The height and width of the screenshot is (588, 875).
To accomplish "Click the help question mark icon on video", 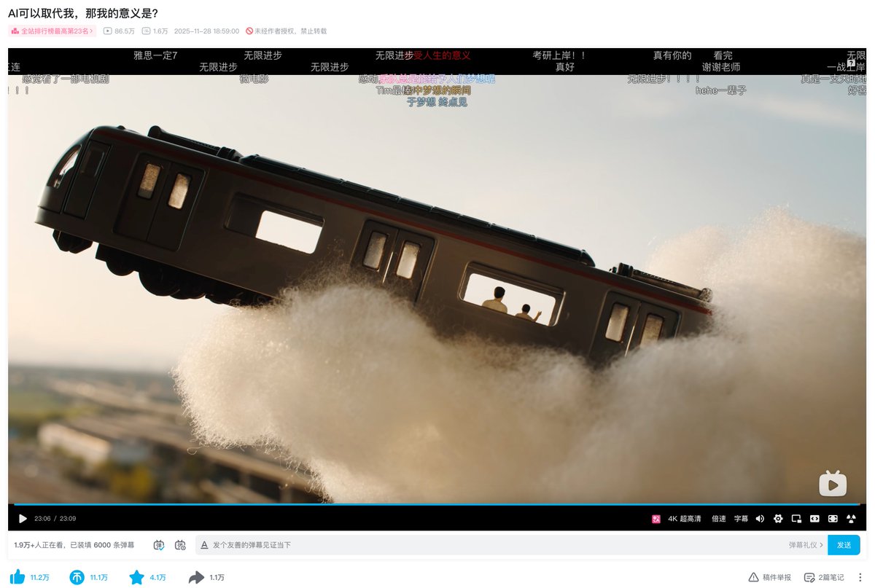I will pos(851,63).
